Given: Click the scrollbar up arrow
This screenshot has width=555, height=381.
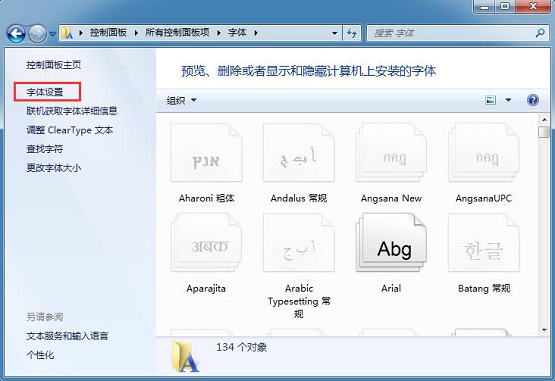Looking at the screenshot, I should click(544, 119).
